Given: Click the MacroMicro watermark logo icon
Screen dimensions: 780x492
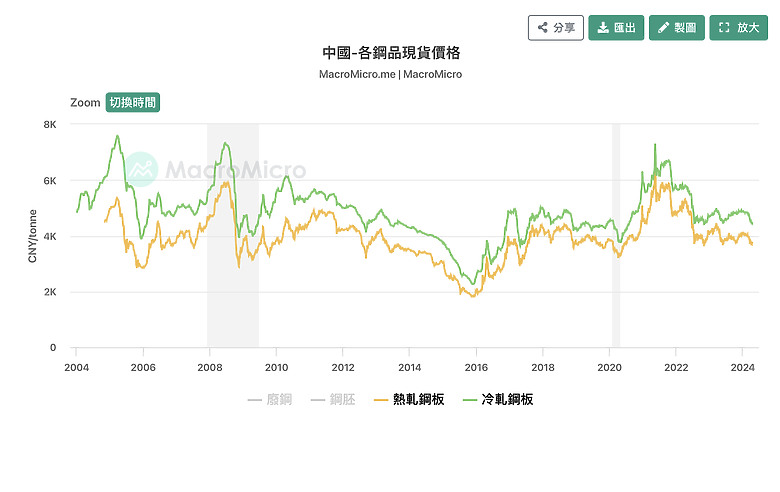Looking at the screenshot, I should pos(142,170).
